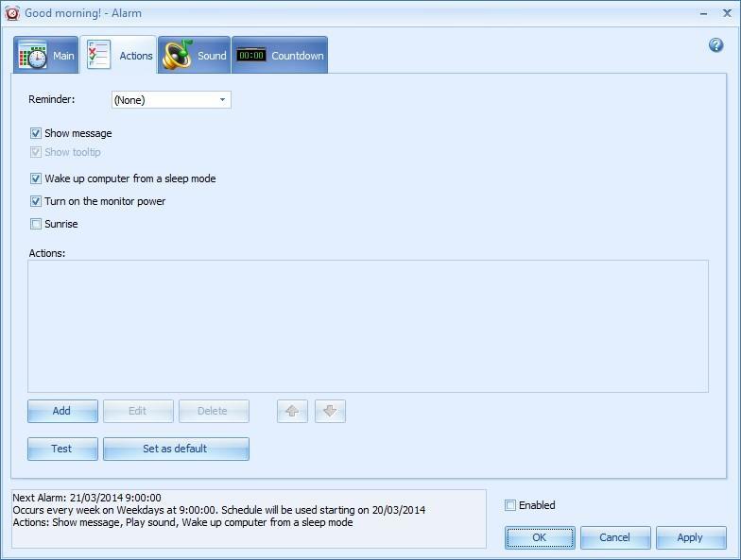
Task: Click the 'Actions:' label above the list box
Action: click(x=47, y=253)
